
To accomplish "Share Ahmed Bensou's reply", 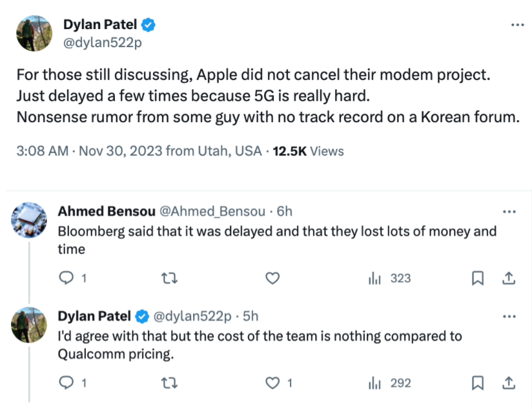I will (508, 278).
